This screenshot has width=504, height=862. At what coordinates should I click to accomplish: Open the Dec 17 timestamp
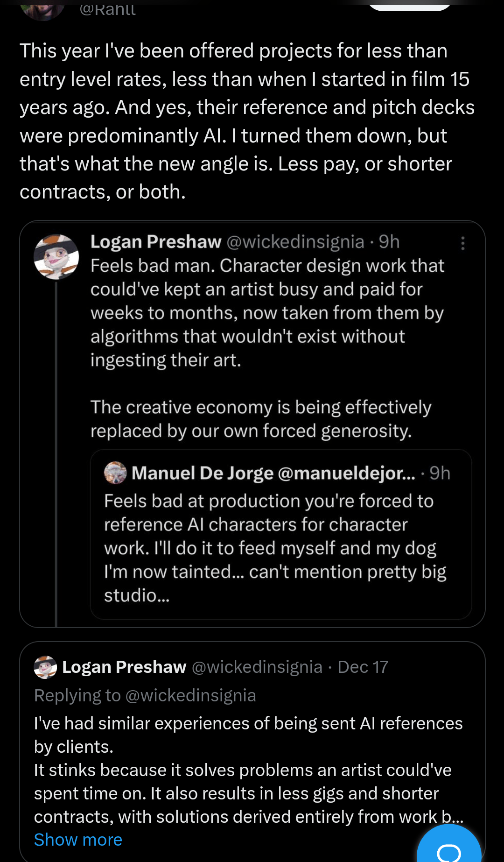click(x=363, y=667)
